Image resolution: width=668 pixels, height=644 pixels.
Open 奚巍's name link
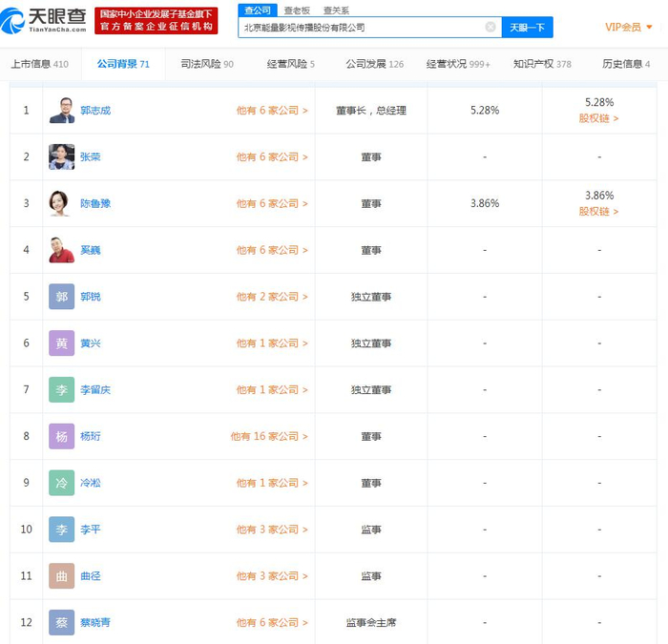pyautogui.click(x=91, y=250)
